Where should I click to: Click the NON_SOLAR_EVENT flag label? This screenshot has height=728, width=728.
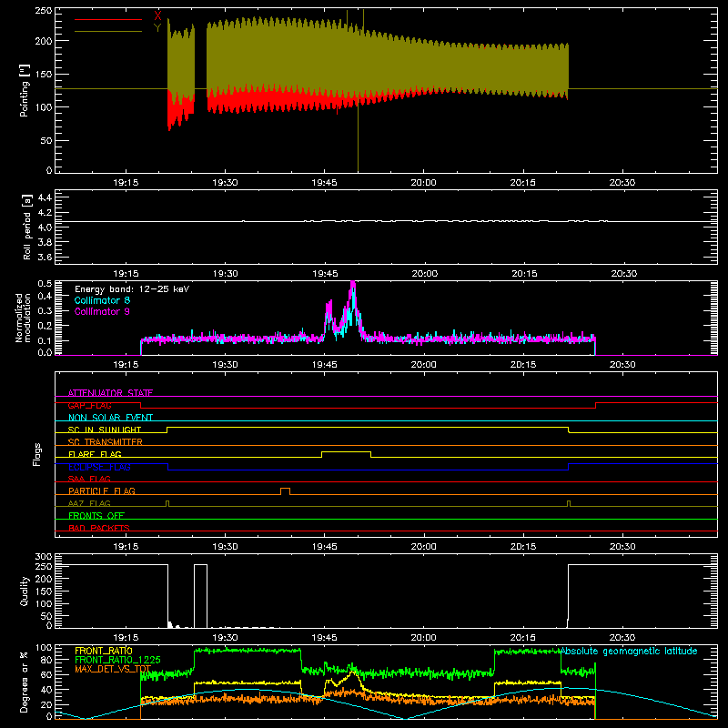pyautogui.click(x=110, y=418)
